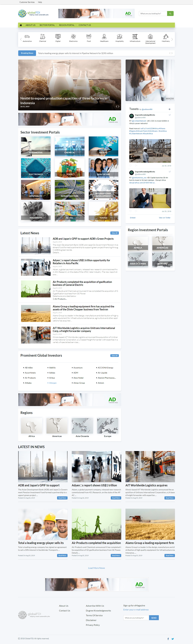Click the header 728x90 AD banner
This screenshot has height=644, width=193.
(96, 14)
